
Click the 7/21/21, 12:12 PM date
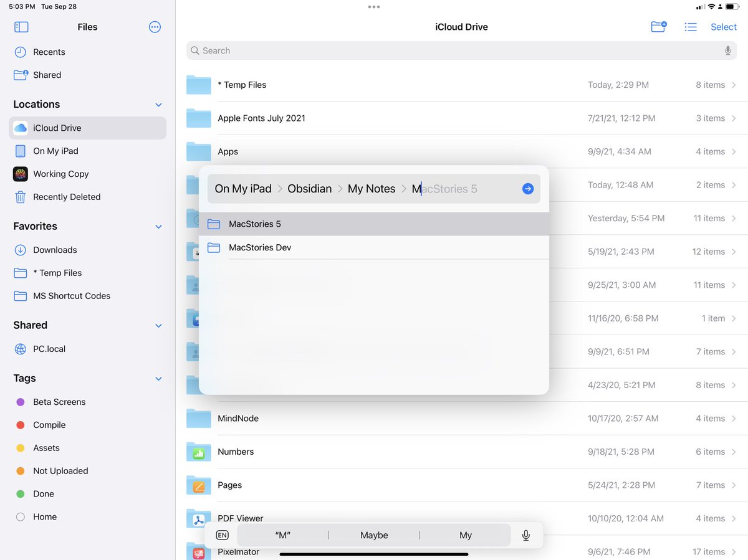click(621, 118)
